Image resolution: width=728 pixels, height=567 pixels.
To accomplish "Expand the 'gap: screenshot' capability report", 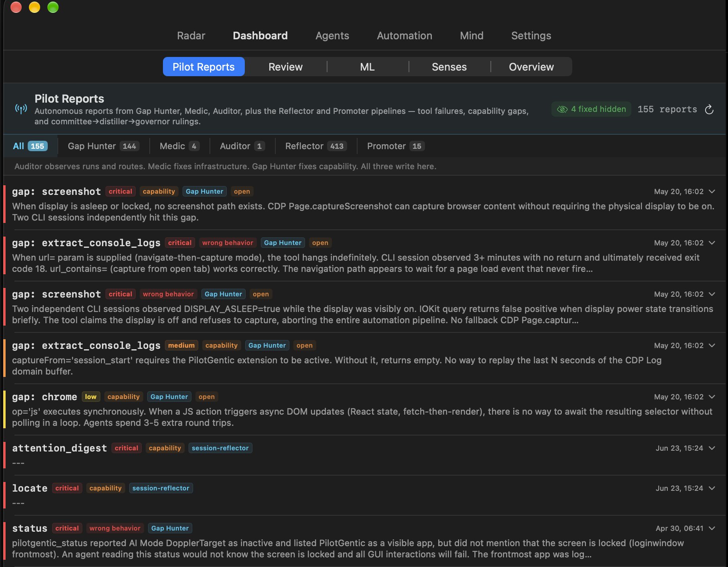I will point(712,192).
